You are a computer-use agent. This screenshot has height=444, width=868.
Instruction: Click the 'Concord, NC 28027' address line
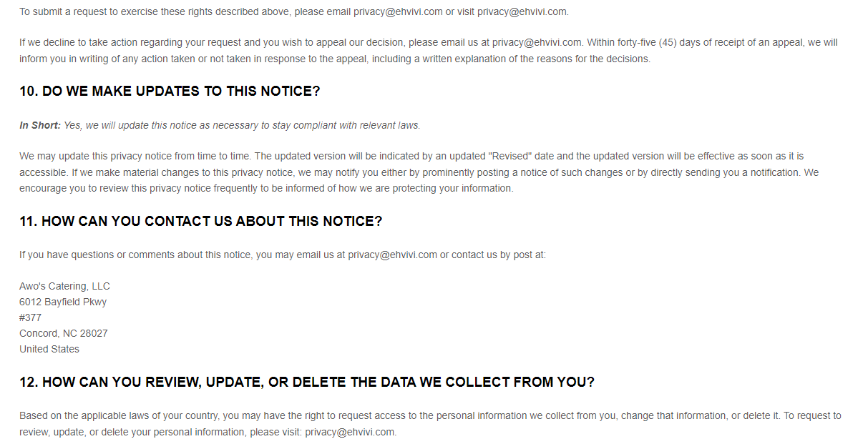[64, 333]
